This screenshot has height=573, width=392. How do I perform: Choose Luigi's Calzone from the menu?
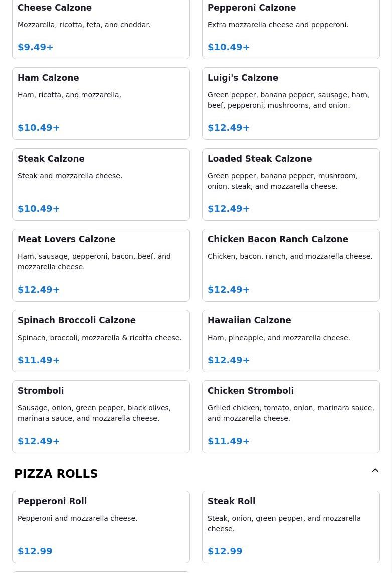291,103
